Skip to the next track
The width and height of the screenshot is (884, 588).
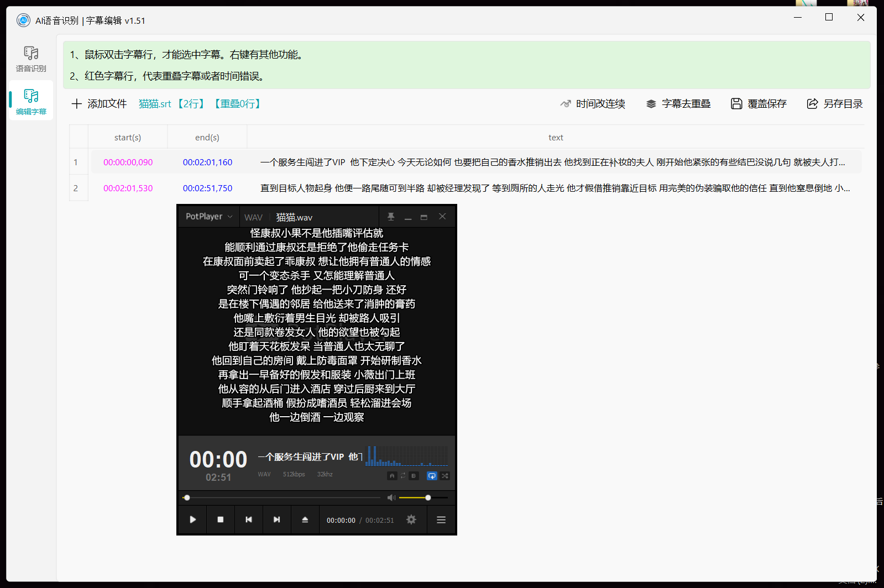pyautogui.click(x=277, y=519)
